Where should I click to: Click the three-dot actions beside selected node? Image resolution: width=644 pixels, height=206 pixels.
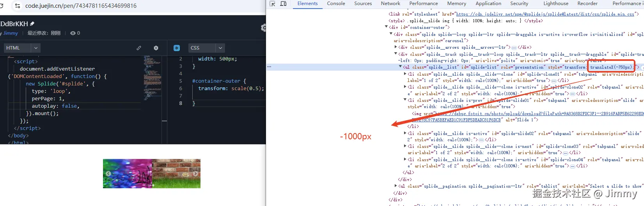269,67
